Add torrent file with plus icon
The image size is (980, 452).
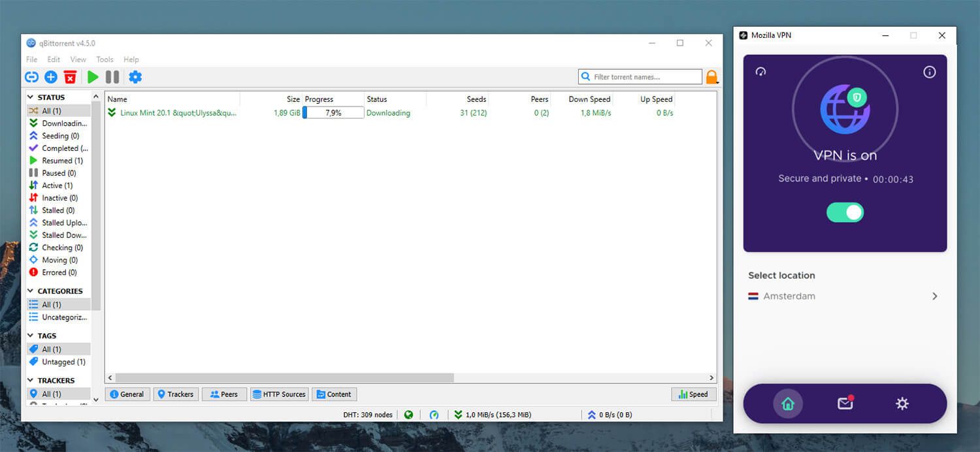51,77
